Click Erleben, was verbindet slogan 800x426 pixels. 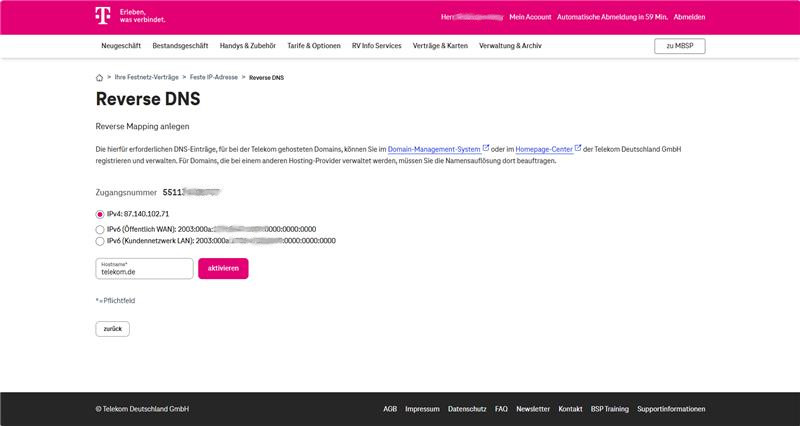(142, 16)
